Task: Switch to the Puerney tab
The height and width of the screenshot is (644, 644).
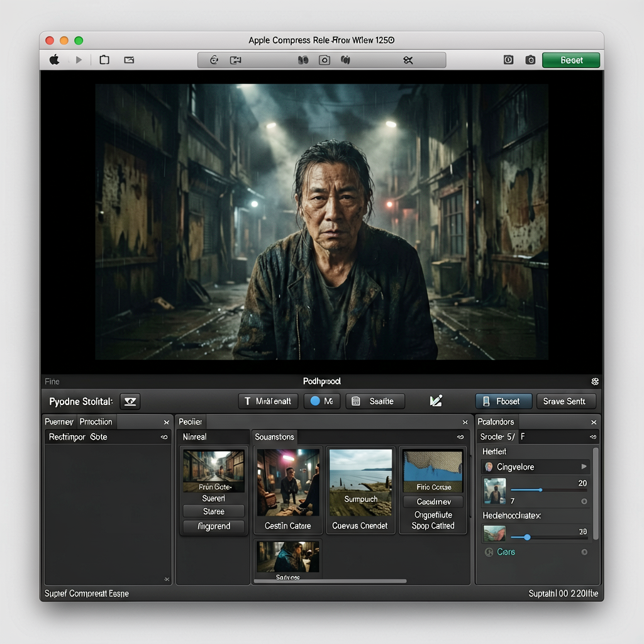Action: tap(59, 422)
